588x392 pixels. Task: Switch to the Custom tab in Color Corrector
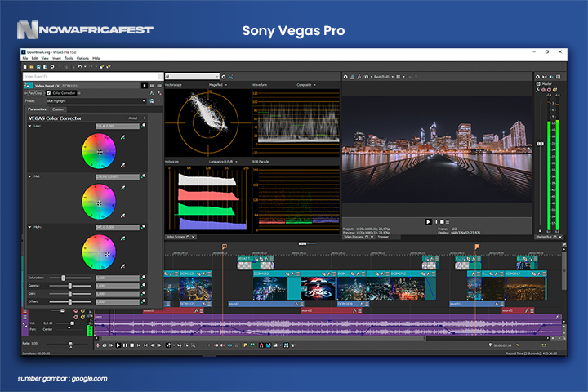(x=58, y=109)
